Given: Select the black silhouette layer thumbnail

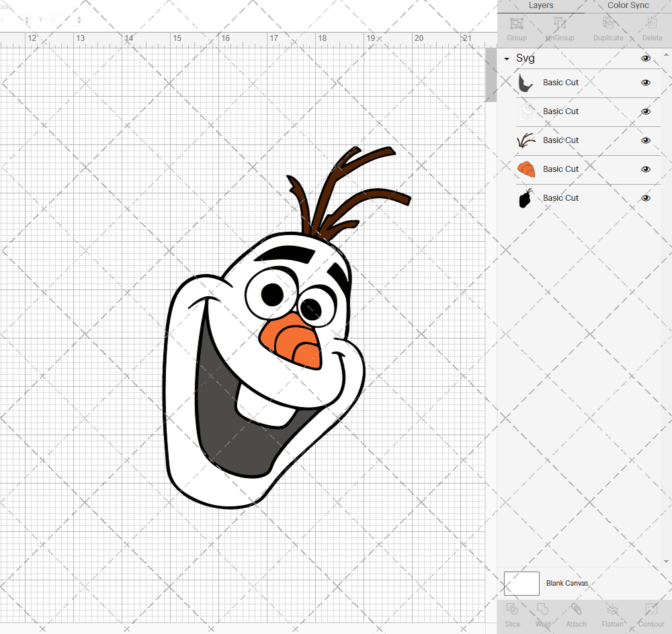Looking at the screenshot, I should [526, 198].
